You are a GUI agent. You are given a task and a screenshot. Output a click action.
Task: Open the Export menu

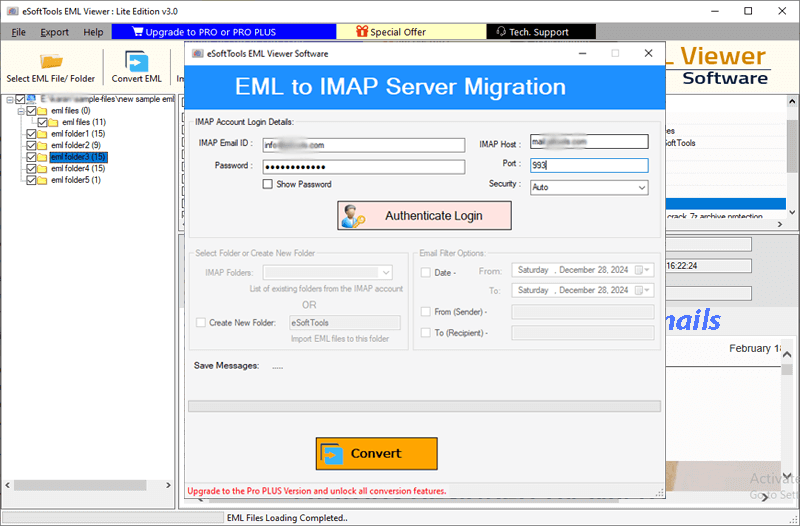(54, 32)
